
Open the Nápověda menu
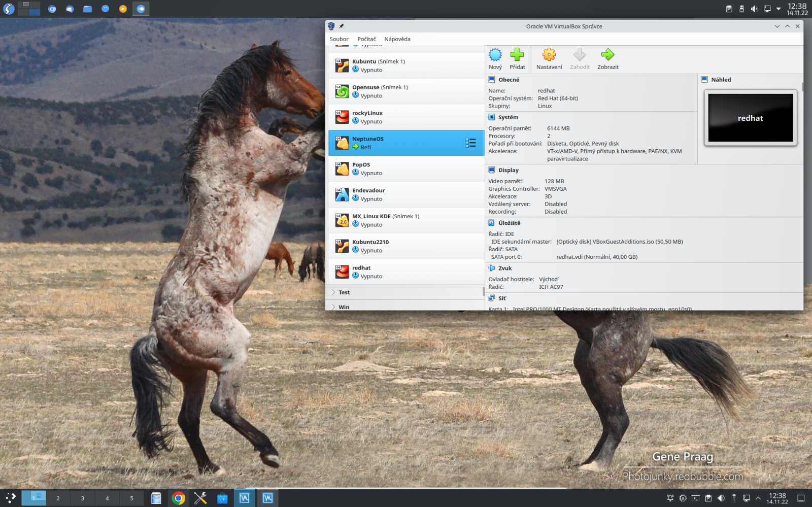click(x=397, y=39)
